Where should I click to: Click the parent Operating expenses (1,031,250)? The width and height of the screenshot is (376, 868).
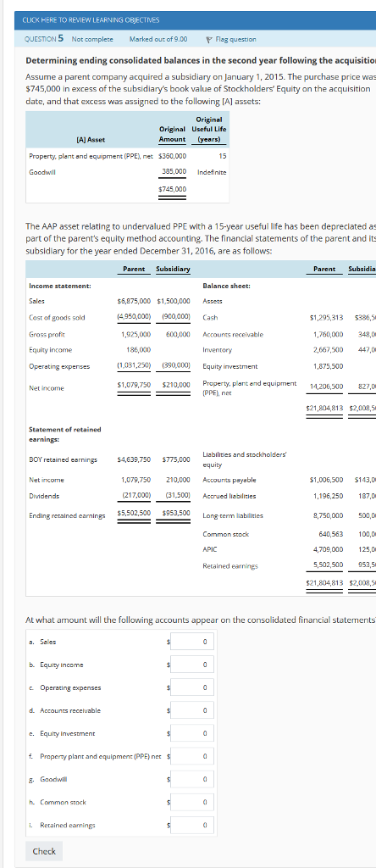pos(135,366)
